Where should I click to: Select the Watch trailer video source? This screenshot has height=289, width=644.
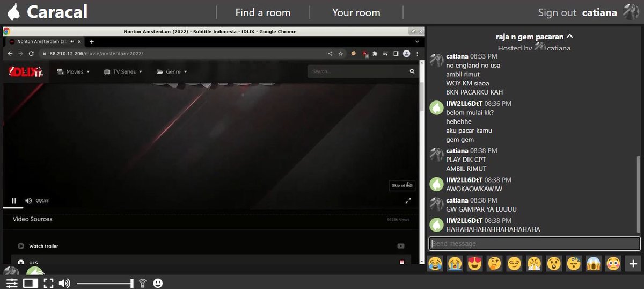(x=211, y=246)
